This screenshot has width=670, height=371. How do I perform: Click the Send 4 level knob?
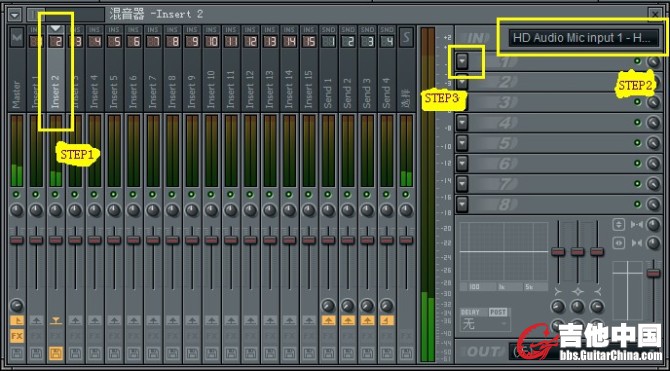[x=387, y=306]
